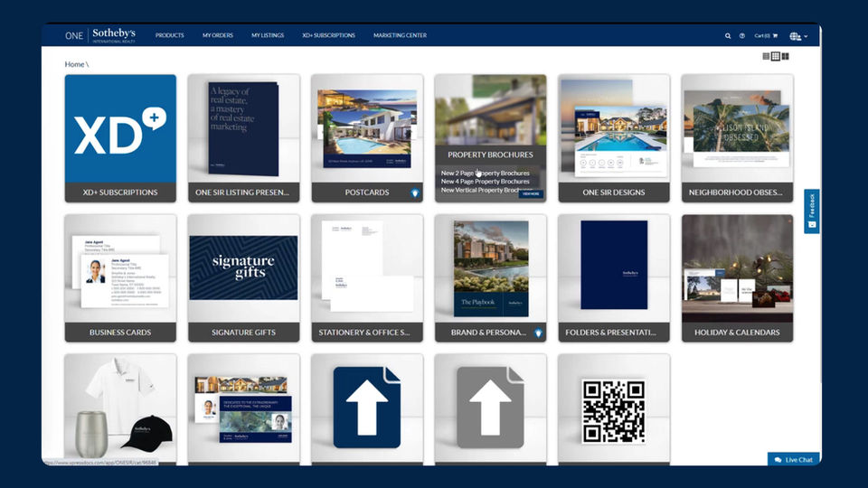Screen dimensions: 868x488
Task: Open the Live Chat button
Action: [794, 459]
